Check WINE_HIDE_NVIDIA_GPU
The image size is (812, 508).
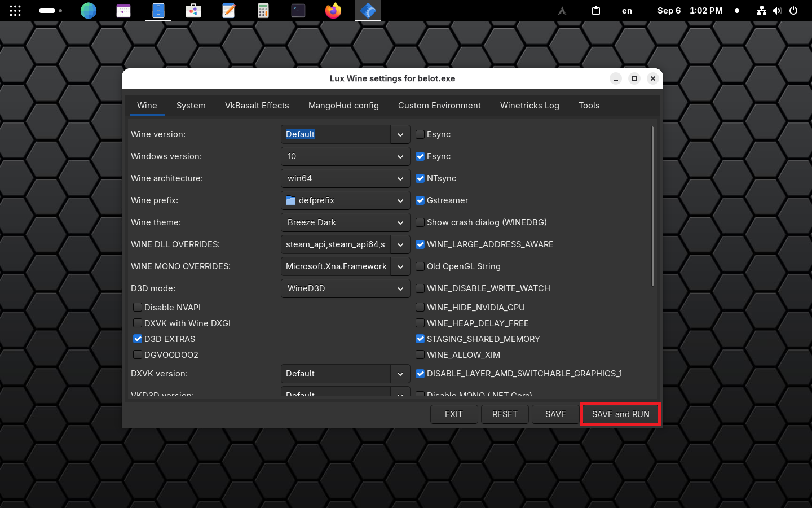420,308
